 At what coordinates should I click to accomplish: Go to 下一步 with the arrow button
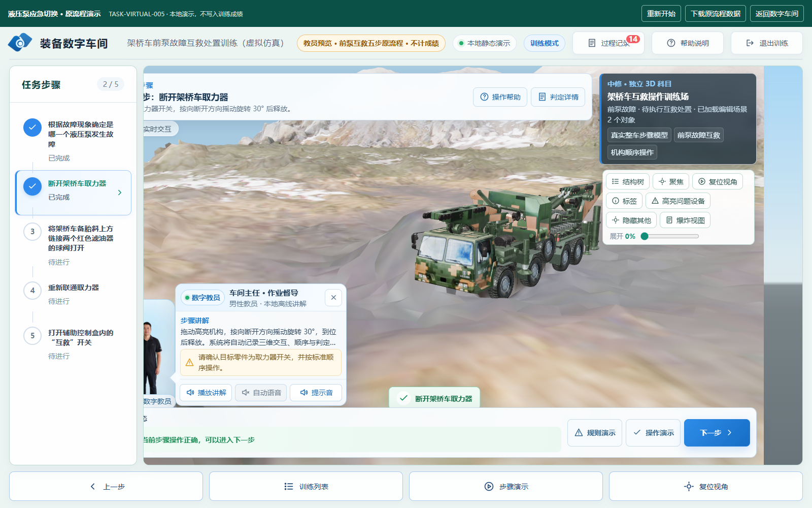click(717, 433)
